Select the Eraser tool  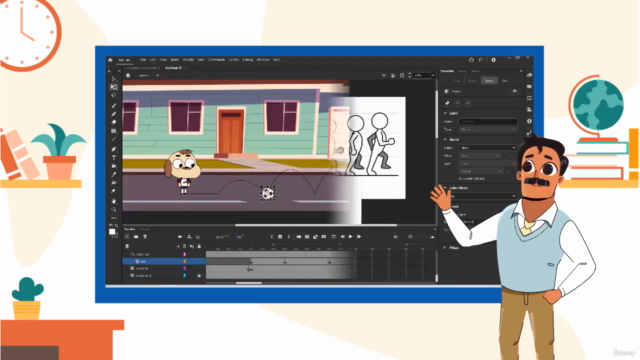click(114, 122)
